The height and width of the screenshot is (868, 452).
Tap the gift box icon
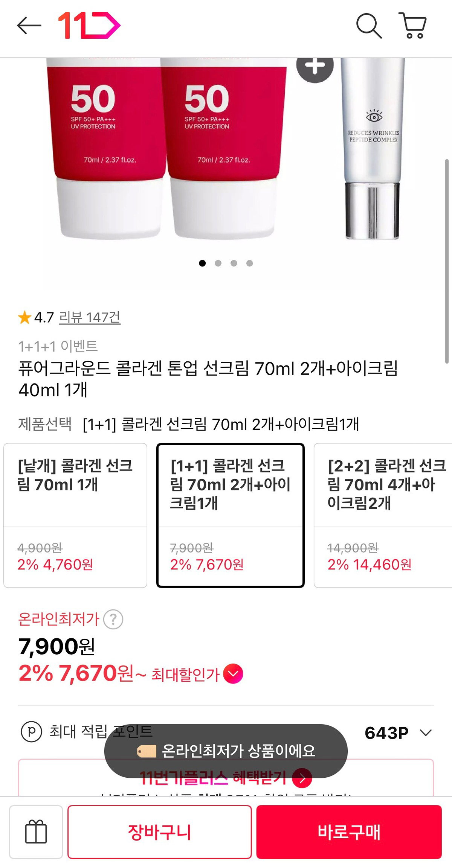tap(36, 831)
